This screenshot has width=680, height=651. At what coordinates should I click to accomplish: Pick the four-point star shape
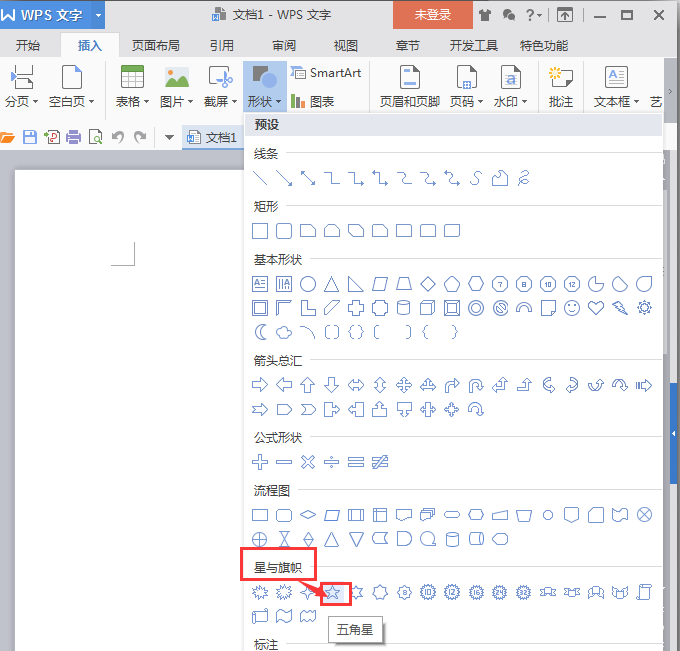click(307, 592)
